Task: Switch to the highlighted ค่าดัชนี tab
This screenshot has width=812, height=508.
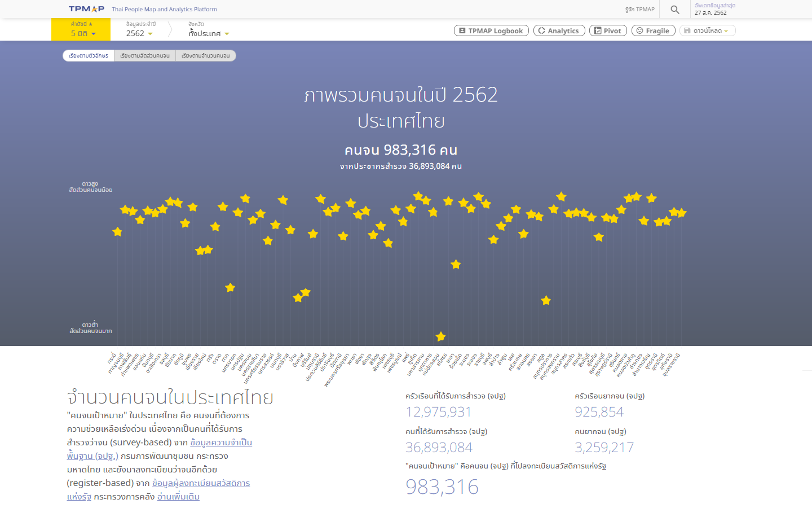Action: (82, 29)
